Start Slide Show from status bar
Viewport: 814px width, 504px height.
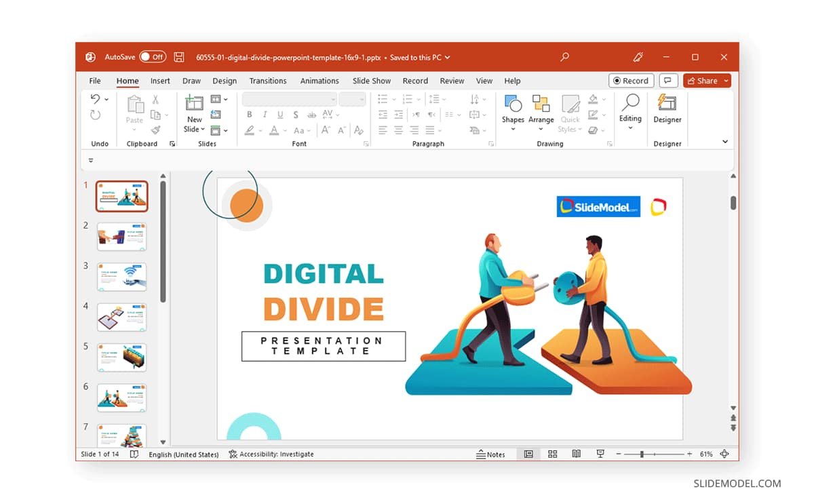[600, 454]
